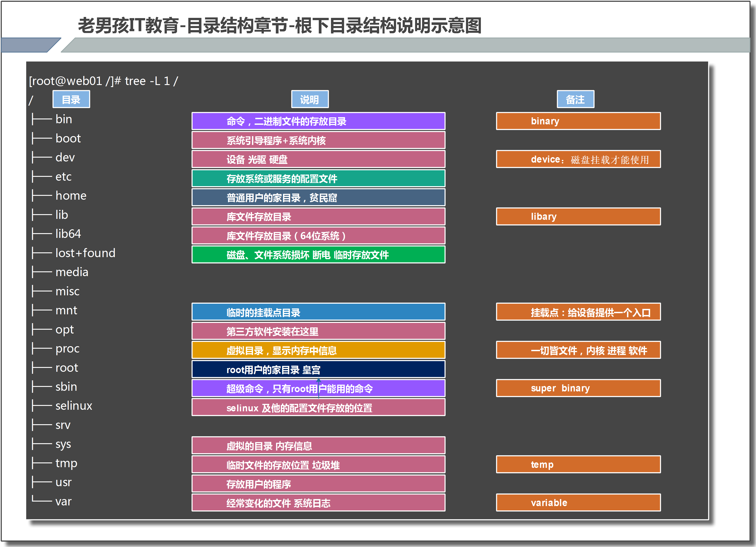Select the selinux directory entry

click(x=74, y=406)
